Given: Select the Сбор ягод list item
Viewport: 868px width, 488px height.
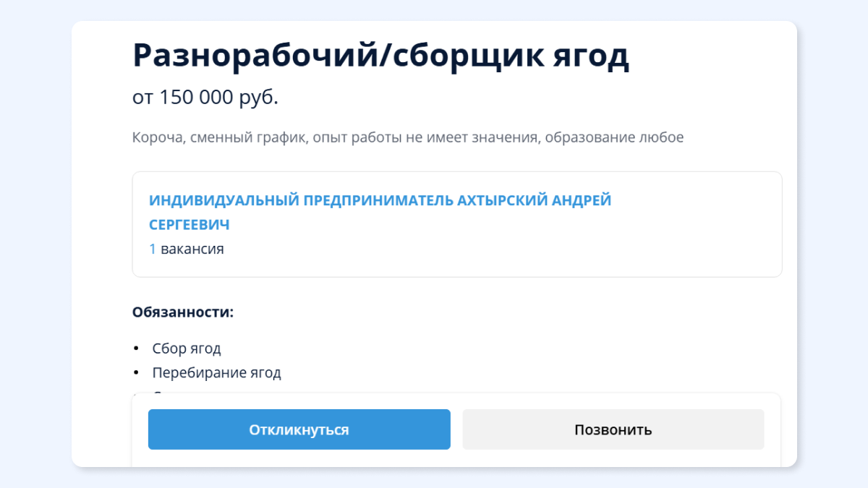Looking at the screenshot, I should pos(187,348).
